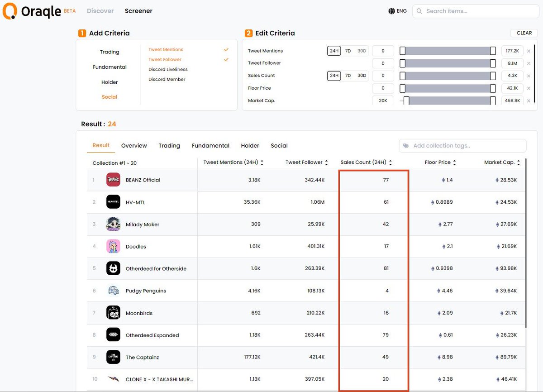
Task: Sort by Tweet Follower arrows
Action: pos(327,163)
